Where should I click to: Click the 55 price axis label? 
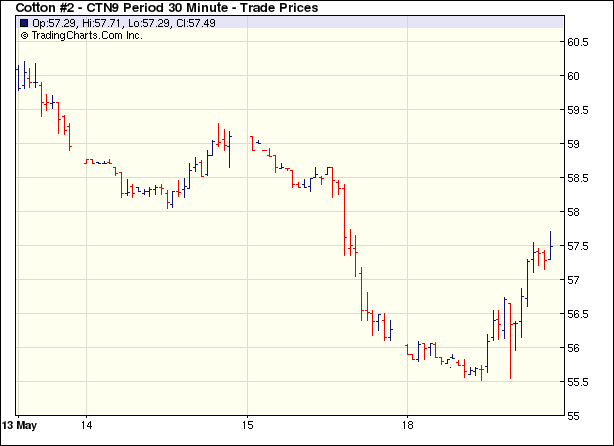pos(575,416)
